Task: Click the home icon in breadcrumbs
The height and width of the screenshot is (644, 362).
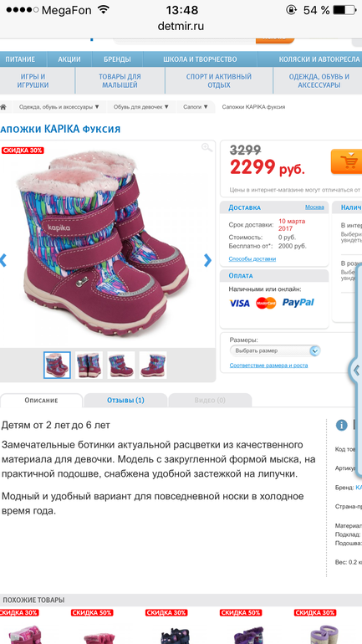Action: [3, 107]
